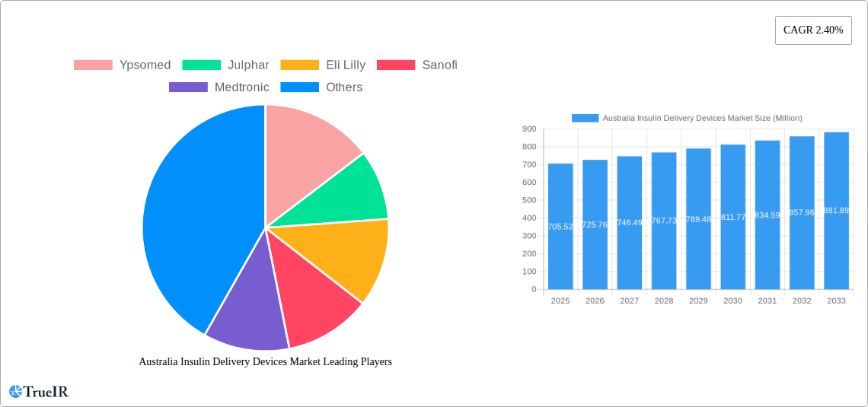This screenshot has width=868, height=407.
Task: Click the CAGR 2.40% badge
Action: (x=812, y=30)
